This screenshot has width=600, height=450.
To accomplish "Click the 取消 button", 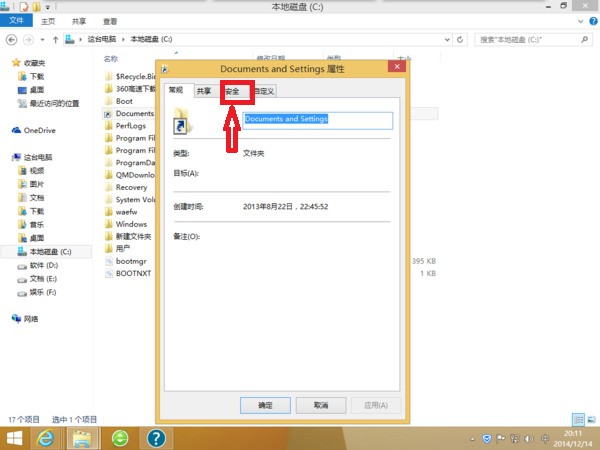I will coord(321,405).
